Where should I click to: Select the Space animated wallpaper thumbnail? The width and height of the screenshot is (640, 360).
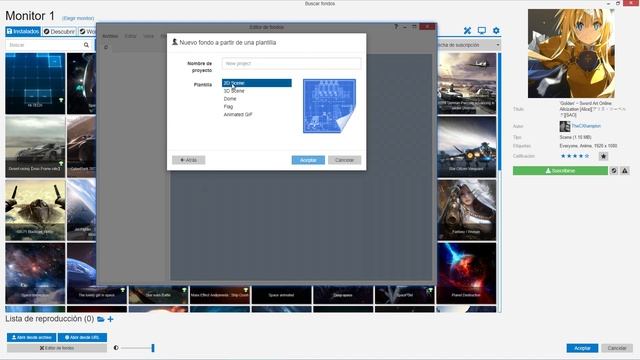pos(282,295)
